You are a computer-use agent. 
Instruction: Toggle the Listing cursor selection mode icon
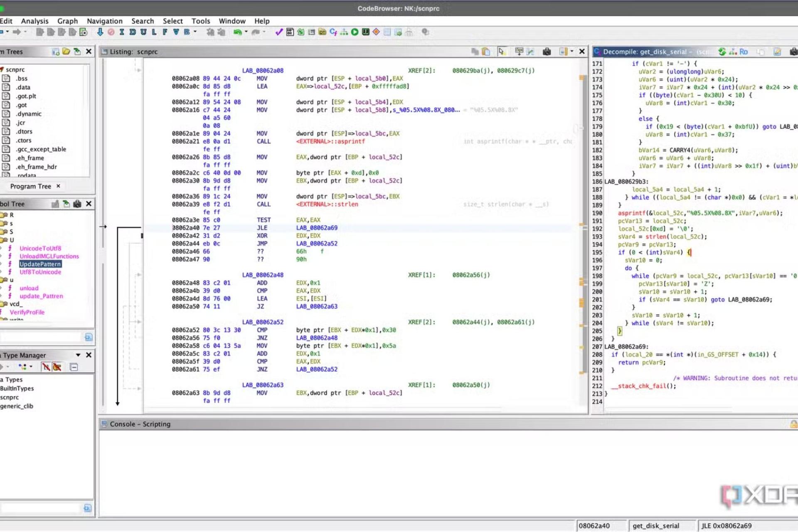pos(501,52)
